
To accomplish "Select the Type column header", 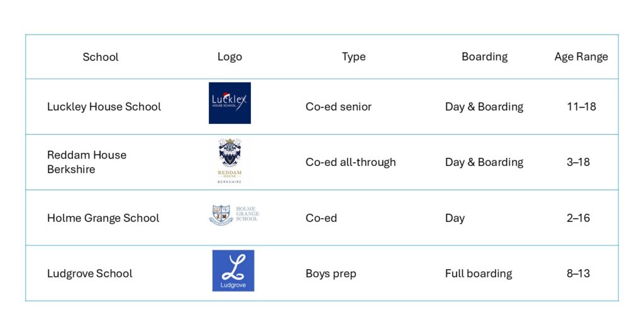I will (353, 57).
